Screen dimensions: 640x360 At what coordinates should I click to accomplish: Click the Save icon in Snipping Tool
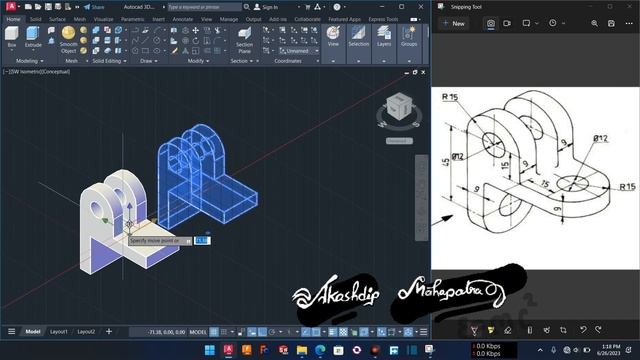click(611, 23)
